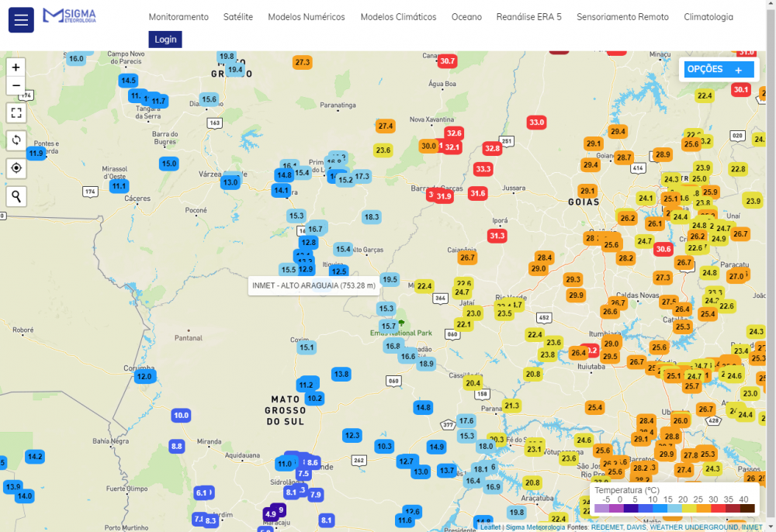Open the Monitoramento menu
The height and width of the screenshot is (532, 776).
point(178,17)
